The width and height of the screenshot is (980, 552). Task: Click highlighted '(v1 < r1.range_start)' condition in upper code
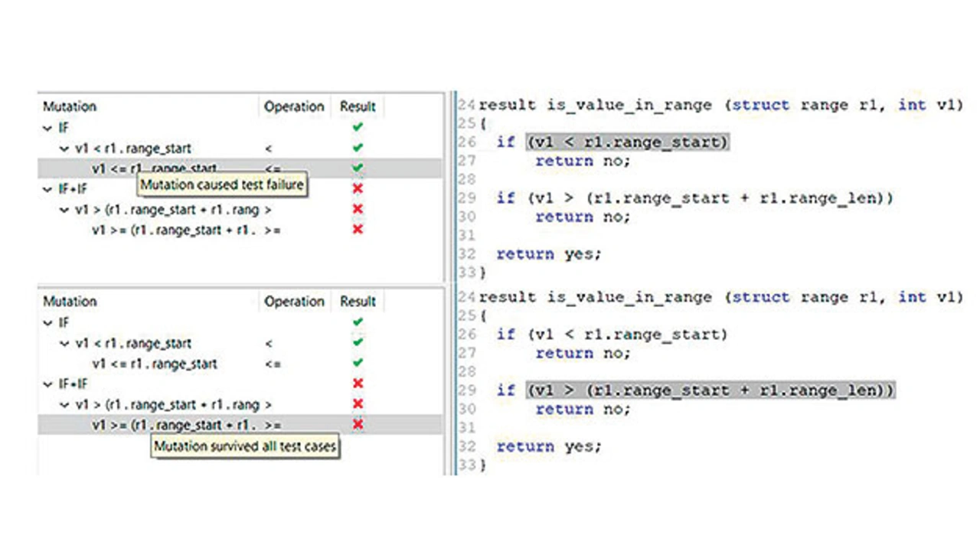pos(627,142)
